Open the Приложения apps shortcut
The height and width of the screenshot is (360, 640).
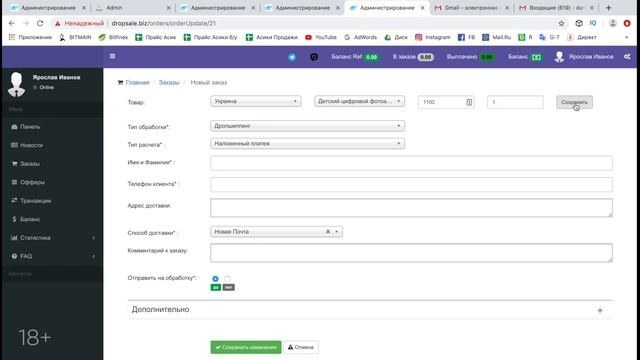(30, 37)
